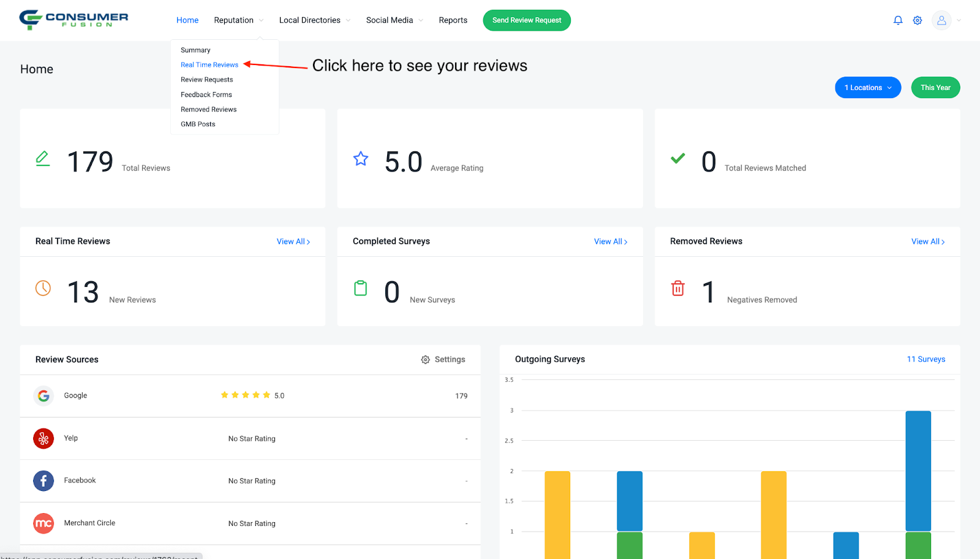Click the blue star Average Rating icon
Image resolution: width=980 pixels, height=559 pixels.
click(361, 159)
